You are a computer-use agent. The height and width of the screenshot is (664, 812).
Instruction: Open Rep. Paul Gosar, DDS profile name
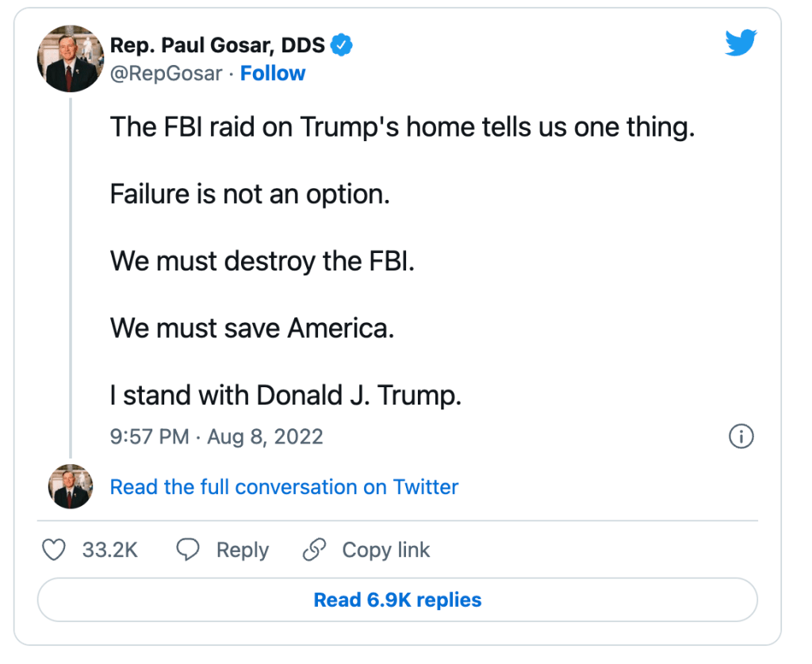tap(217, 45)
